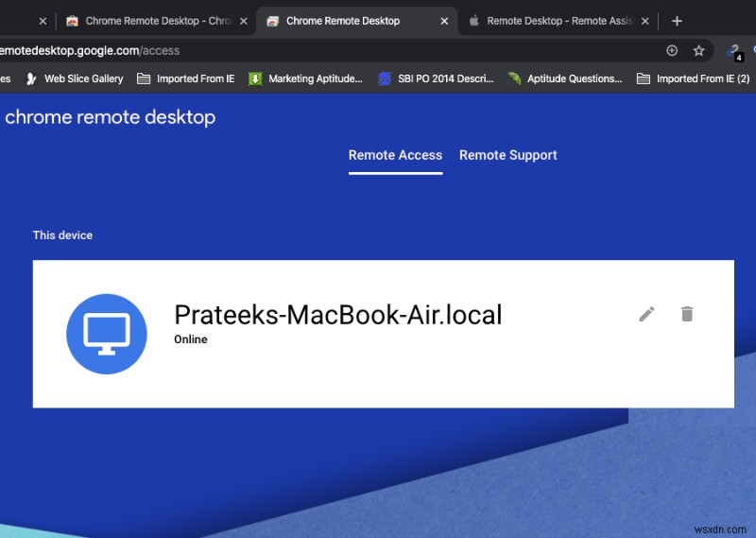Open Aptitude Questions bookmark
756x538 pixels.
[564, 78]
